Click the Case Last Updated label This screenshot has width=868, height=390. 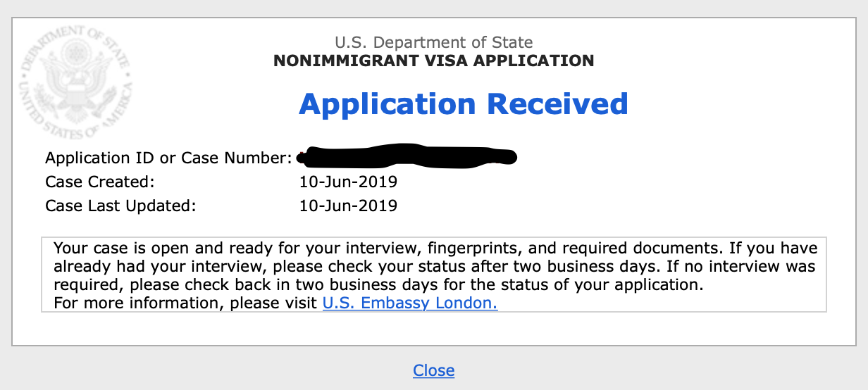coord(120,206)
